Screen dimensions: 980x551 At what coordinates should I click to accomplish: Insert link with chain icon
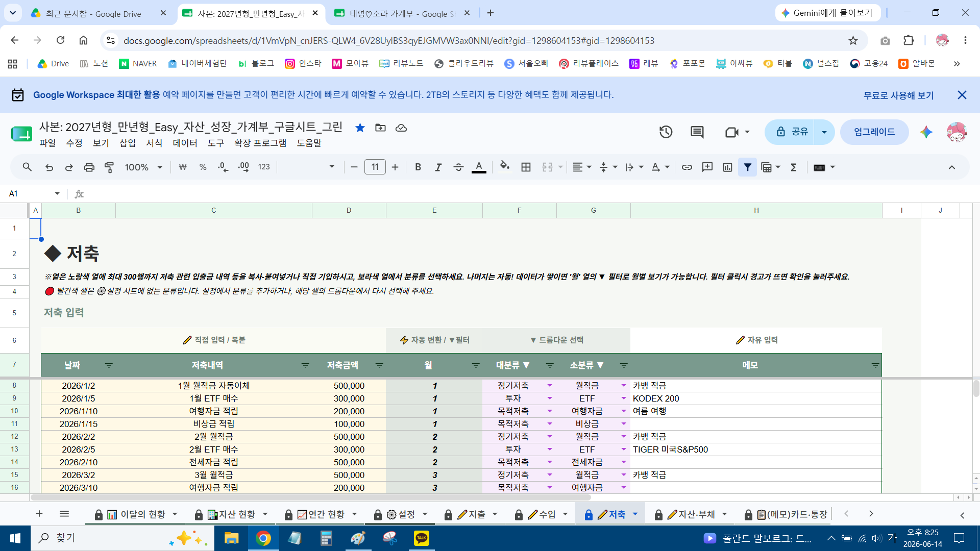[687, 167]
